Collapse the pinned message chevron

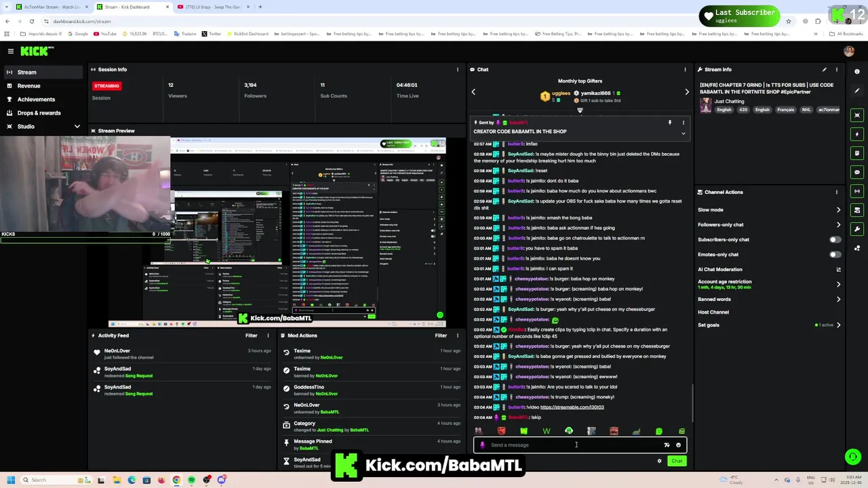click(683, 134)
